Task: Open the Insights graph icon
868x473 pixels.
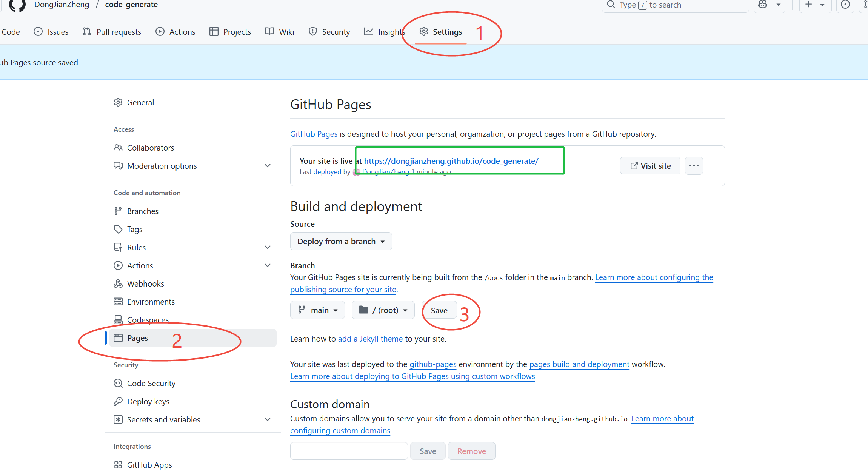Action: pyautogui.click(x=369, y=32)
